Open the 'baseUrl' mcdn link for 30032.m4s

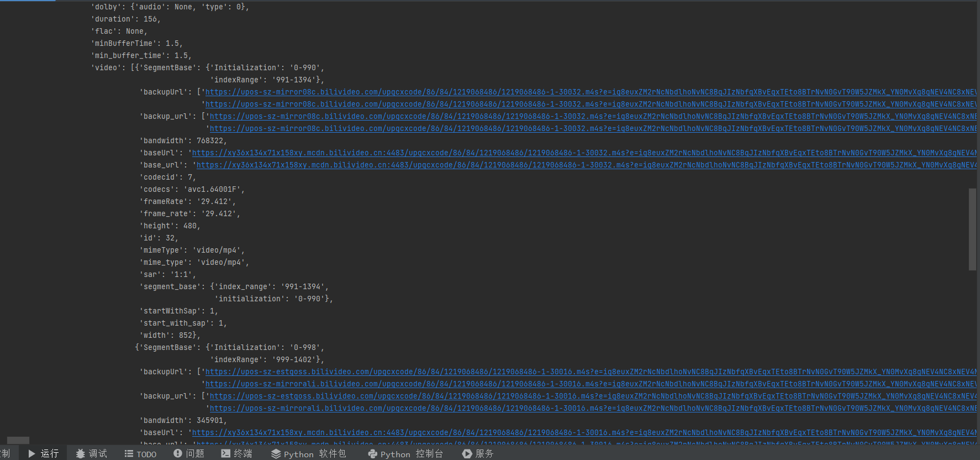click(x=584, y=153)
